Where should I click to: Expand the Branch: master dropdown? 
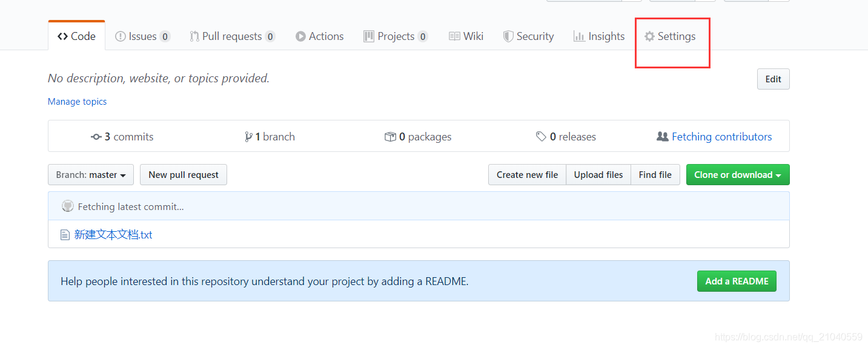pyautogui.click(x=91, y=175)
